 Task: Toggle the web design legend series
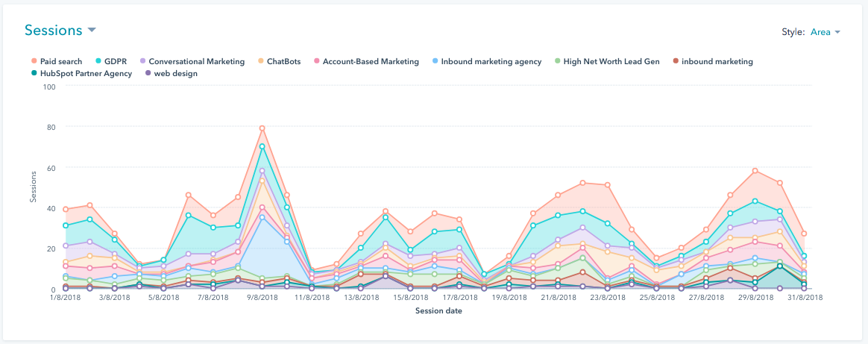(x=171, y=73)
